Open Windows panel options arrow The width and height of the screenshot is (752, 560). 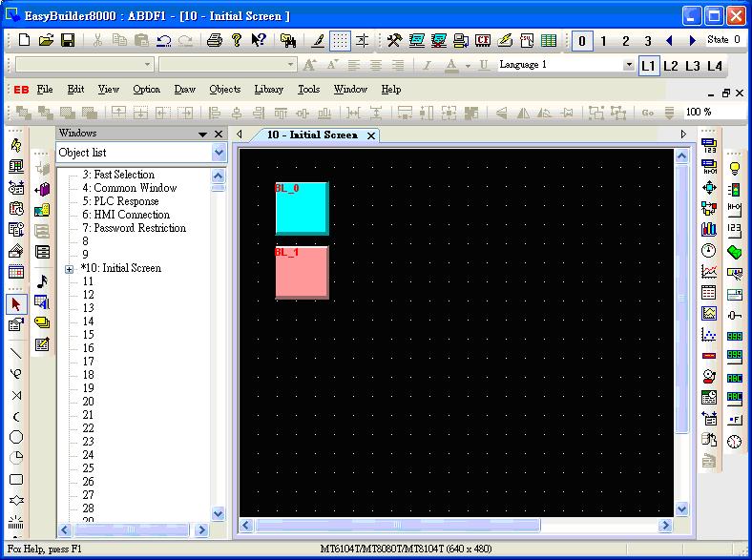tap(203, 135)
